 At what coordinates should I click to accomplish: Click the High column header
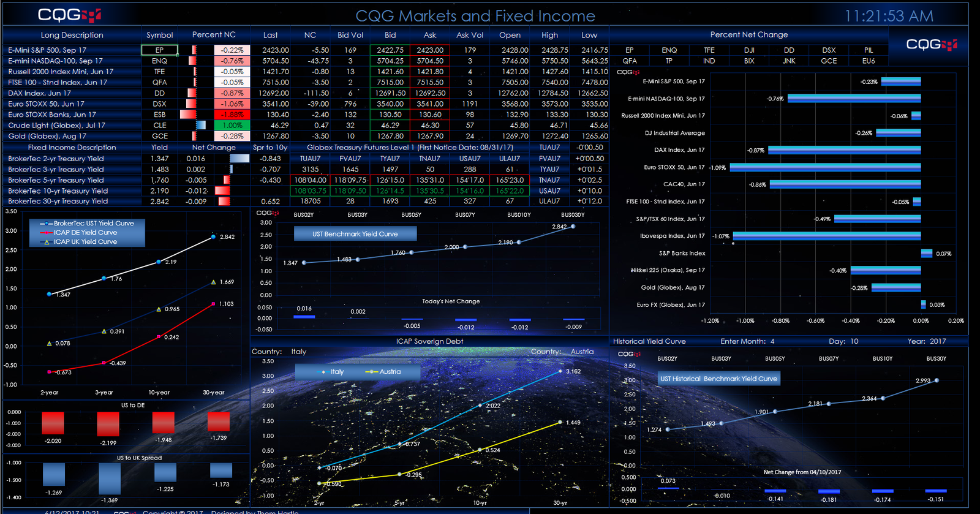pos(549,35)
